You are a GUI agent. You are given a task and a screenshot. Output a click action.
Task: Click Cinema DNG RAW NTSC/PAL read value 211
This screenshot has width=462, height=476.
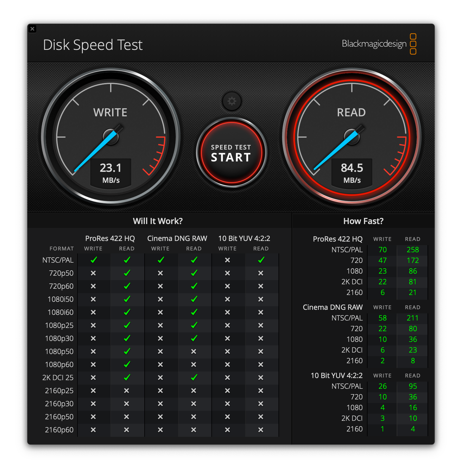point(413,318)
